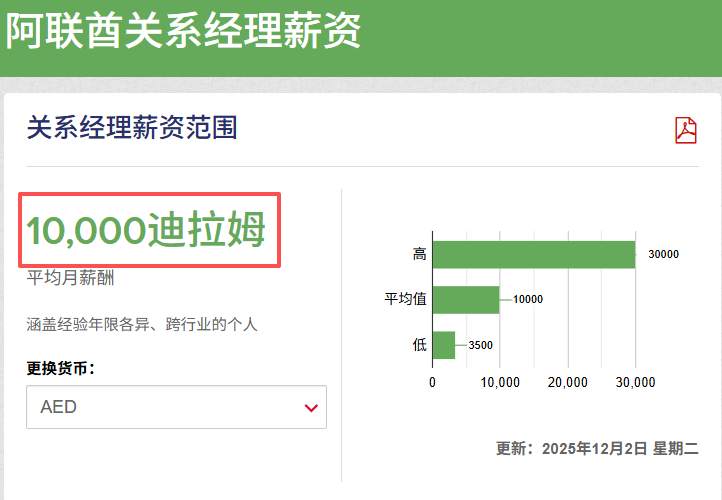Click the 30000 value label on chart

pos(664,254)
